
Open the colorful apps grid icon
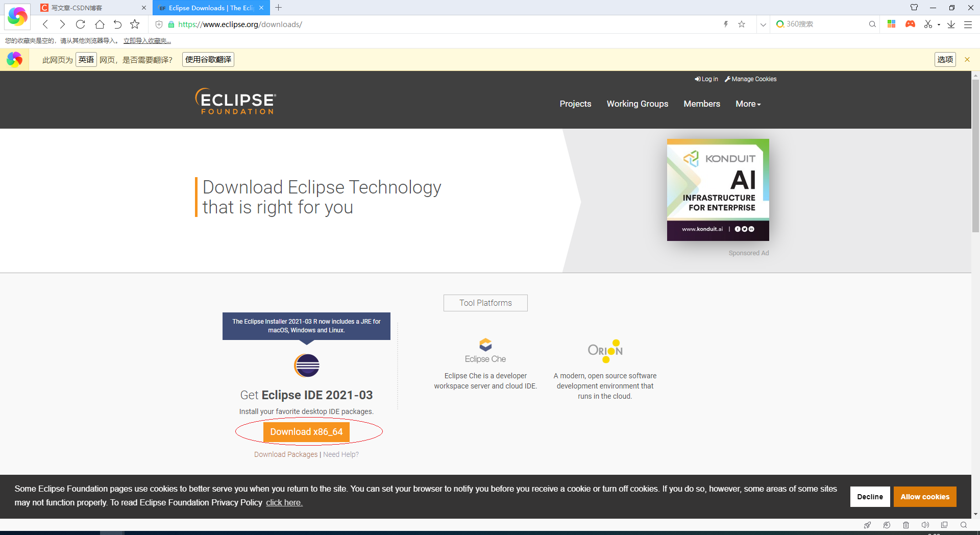892,24
